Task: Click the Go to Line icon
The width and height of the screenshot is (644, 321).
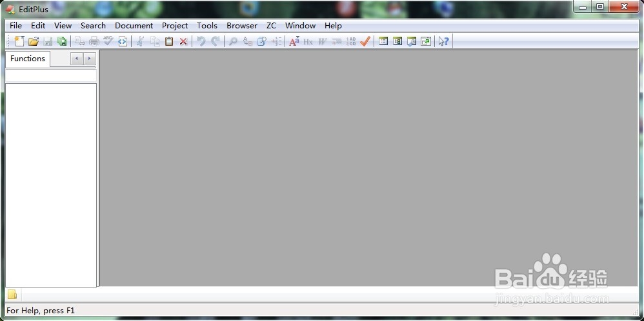Action: pos(276,41)
